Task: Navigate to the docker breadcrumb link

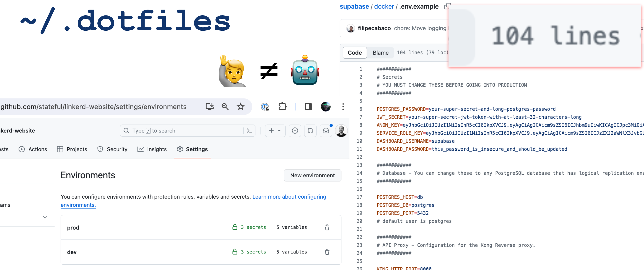Action: click(x=384, y=6)
